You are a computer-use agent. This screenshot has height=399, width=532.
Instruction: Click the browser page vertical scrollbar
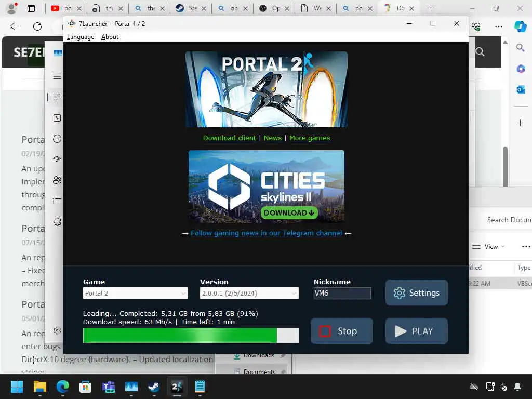pyautogui.click(x=505, y=166)
